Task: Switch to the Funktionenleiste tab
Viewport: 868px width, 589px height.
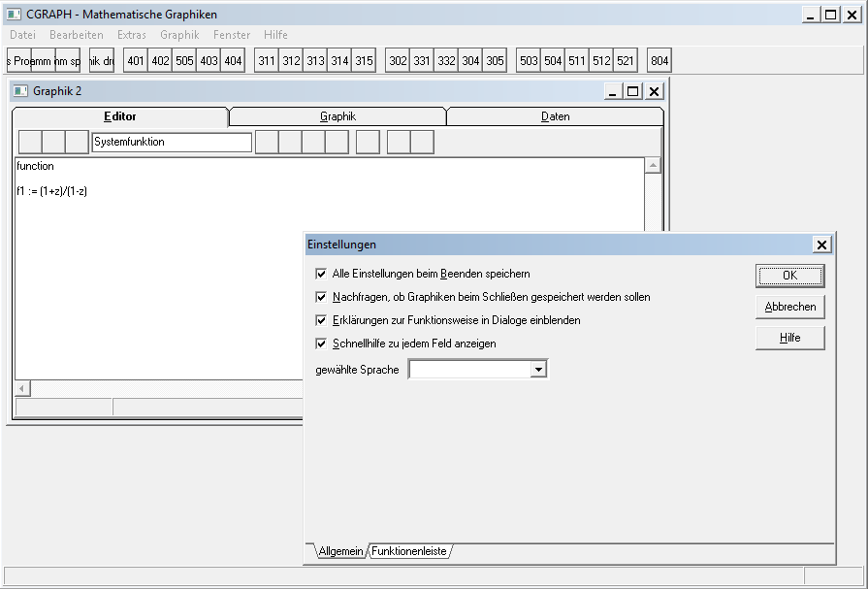Action: coord(408,551)
